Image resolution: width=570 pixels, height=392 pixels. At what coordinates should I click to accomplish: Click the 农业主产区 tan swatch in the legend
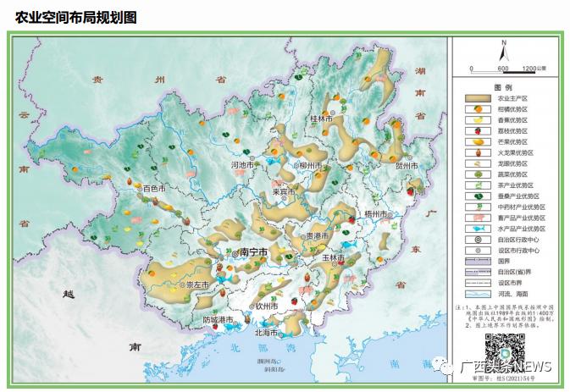pos(478,98)
